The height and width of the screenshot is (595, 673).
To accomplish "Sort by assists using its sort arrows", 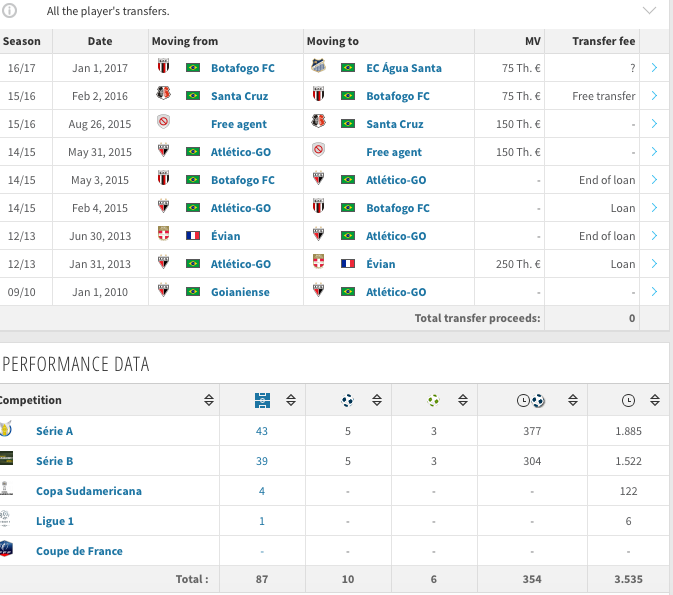I will pyautogui.click(x=463, y=400).
